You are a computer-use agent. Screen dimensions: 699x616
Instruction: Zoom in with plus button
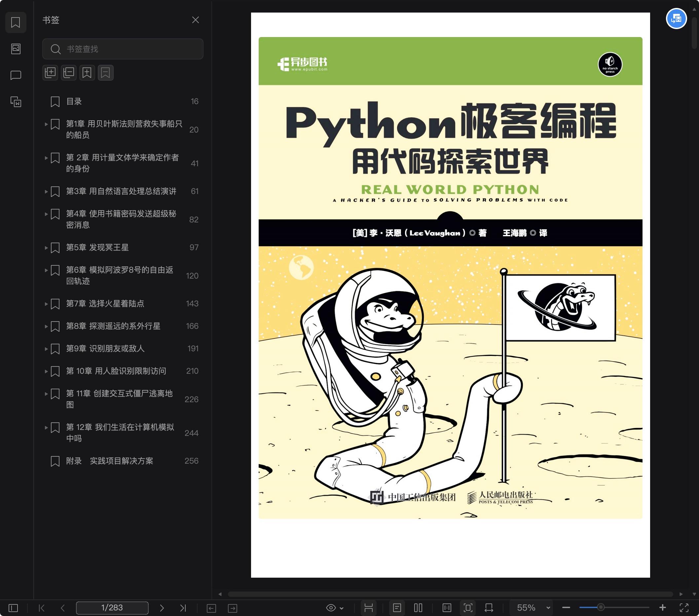(x=662, y=607)
